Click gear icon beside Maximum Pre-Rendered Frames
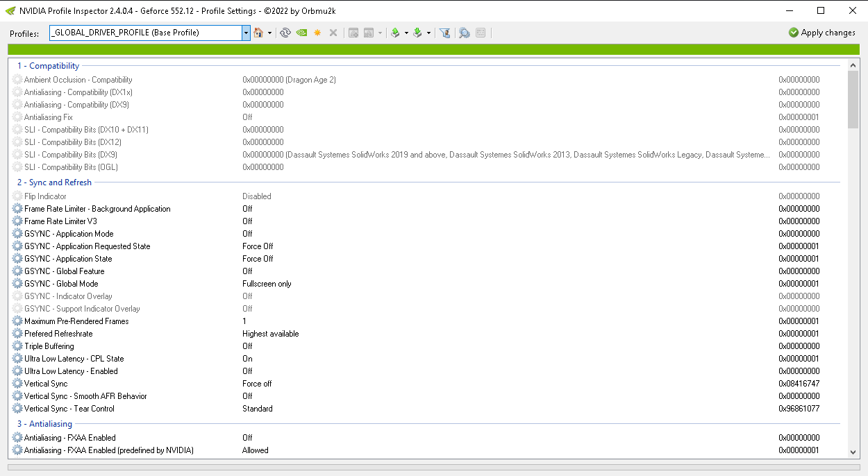Viewport: 868px width, 476px height. [17, 321]
